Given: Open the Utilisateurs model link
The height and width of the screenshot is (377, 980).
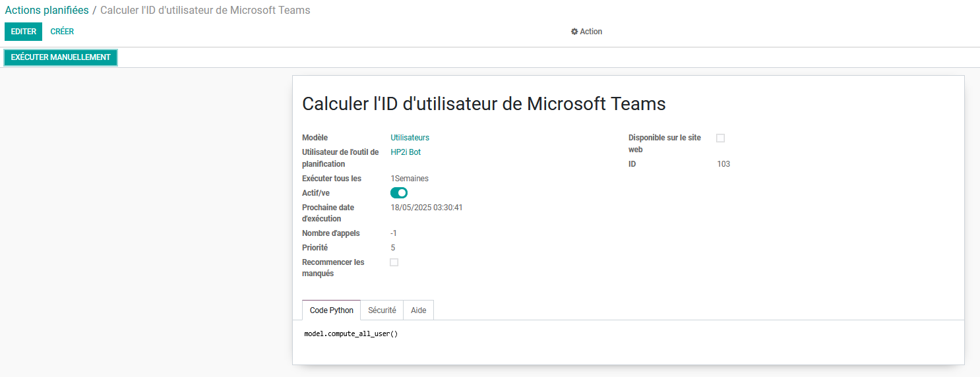Looking at the screenshot, I should click(x=410, y=138).
